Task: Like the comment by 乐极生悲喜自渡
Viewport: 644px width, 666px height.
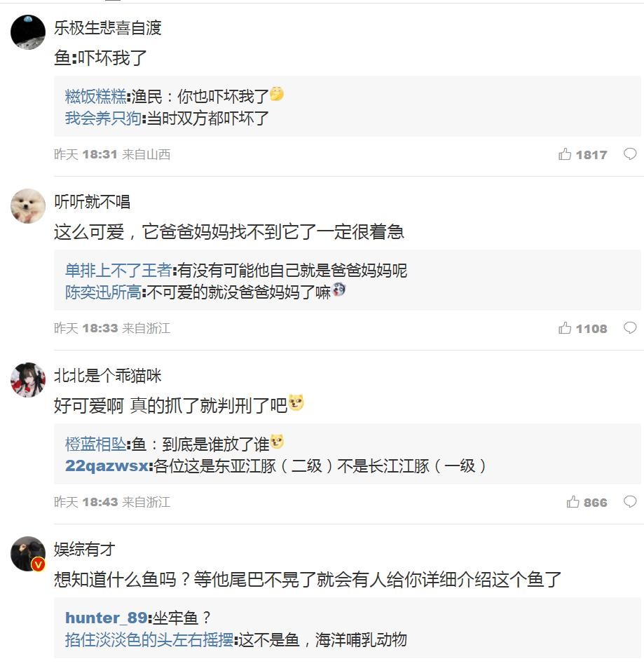Action: tap(565, 154)
